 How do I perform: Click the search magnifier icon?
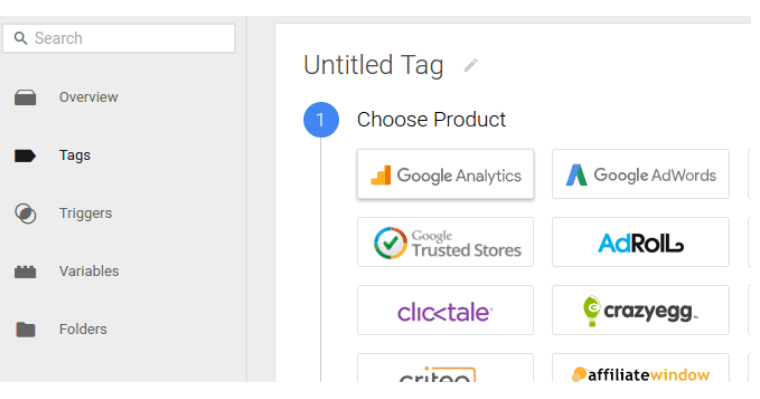coord(20,38)
